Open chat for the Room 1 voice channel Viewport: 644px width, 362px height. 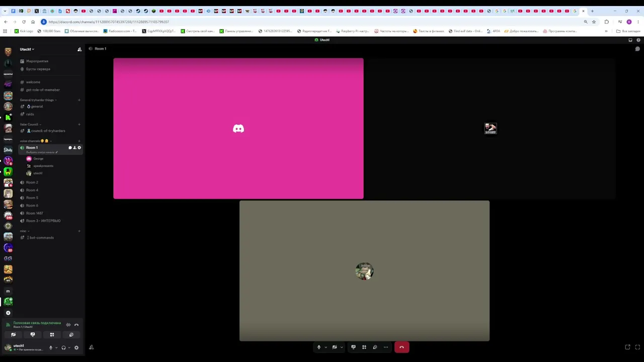(x=70, y=148)
